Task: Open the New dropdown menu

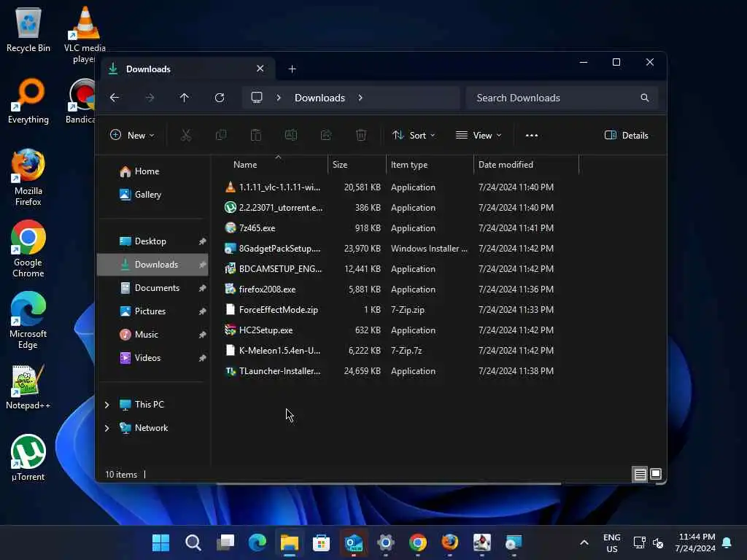Action: coord(132,135)
